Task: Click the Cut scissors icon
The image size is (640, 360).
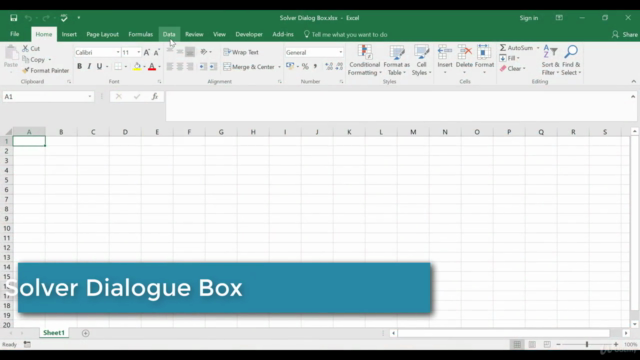Action: click(25, 48)
